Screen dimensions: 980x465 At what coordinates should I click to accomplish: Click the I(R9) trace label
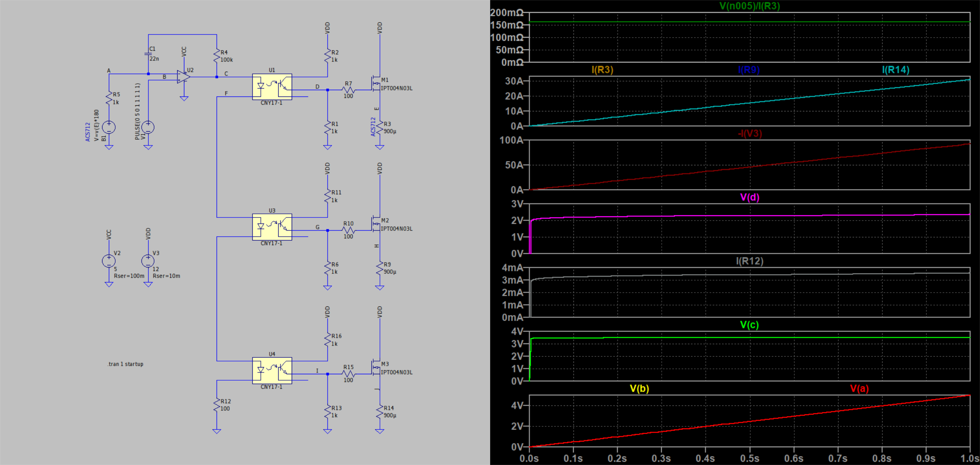749,70
